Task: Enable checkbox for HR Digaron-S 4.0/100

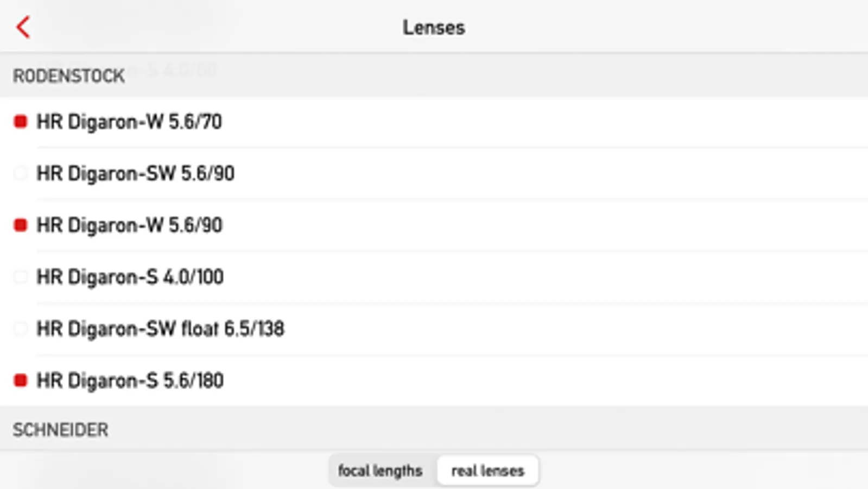Action: point(21,277)
